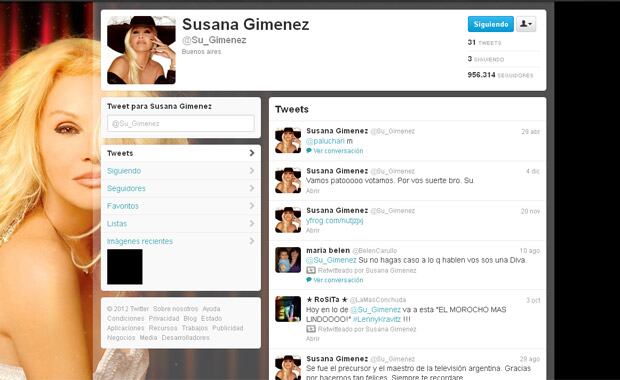Image resolution: width=620 pixels, height=380 pixels.
Task: Click the 3 oct timestamp
Action: [x=533, y=300]
